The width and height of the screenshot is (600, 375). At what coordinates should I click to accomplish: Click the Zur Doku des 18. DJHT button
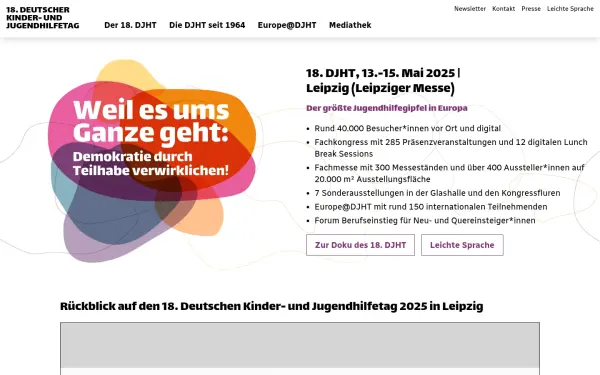(360, 245)
